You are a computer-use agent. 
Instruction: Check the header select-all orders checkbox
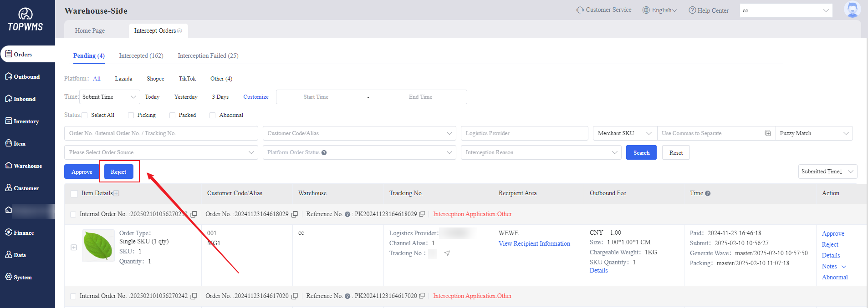[74, 194]
